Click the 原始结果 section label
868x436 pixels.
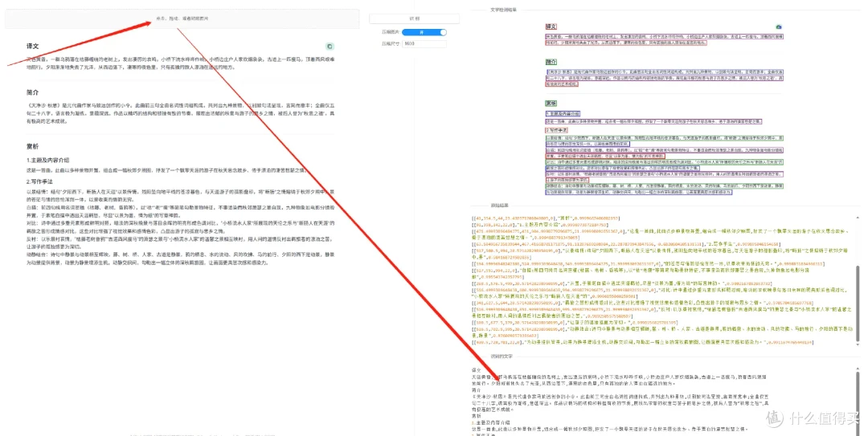click(499, 206)
